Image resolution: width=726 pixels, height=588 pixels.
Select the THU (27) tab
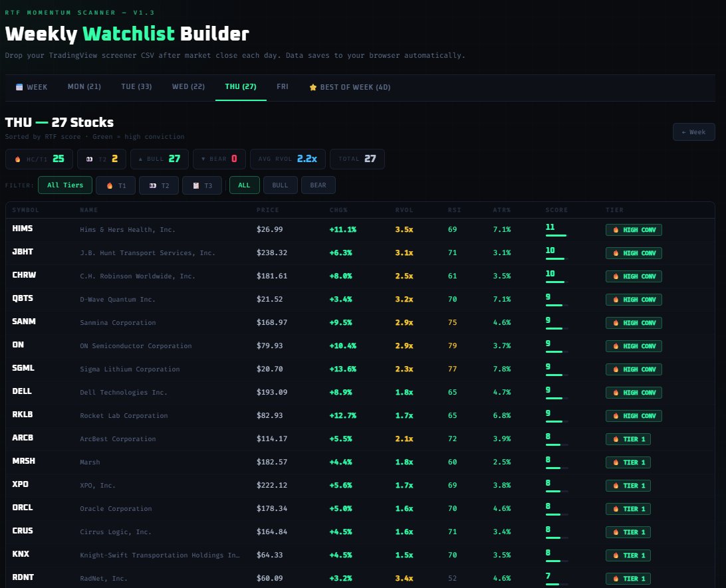point(241,87)
